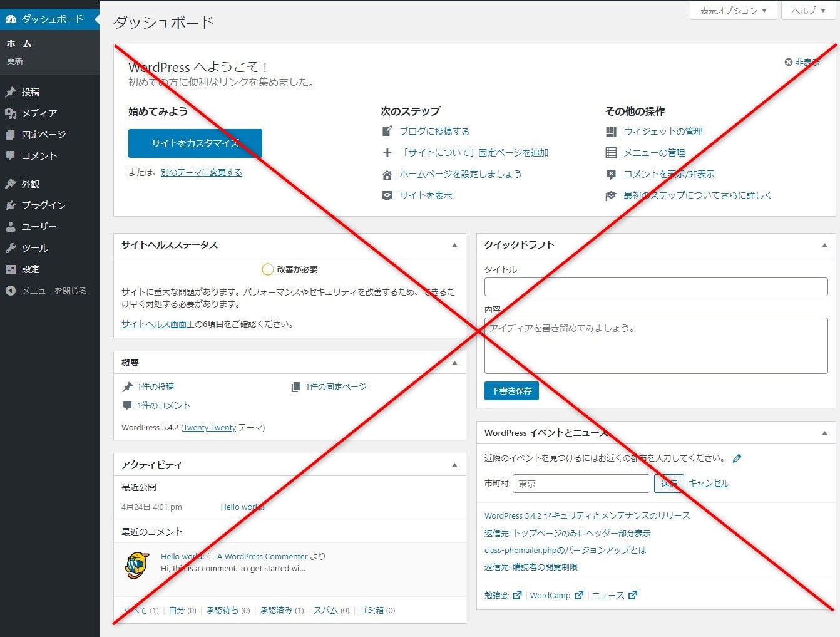Filter comments by スパム
Image resolution: width=840 pixels, height=637 pixels.
point(325,611)
